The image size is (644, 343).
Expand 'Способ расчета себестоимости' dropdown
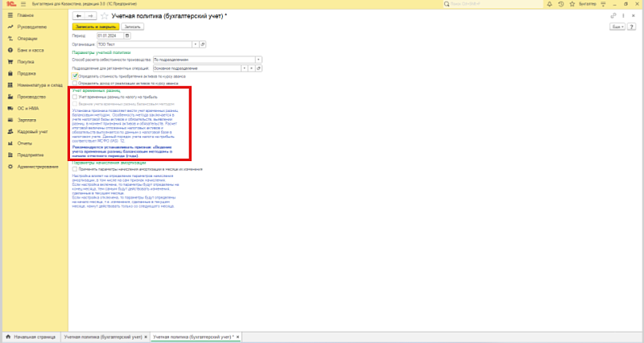258,59
